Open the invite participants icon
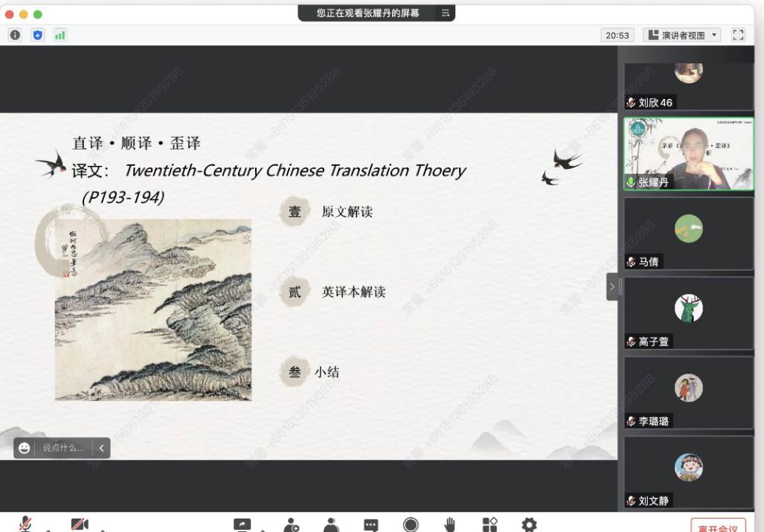Screen dimensions: 764x532 pyautogui.click(x=290, y=525)
